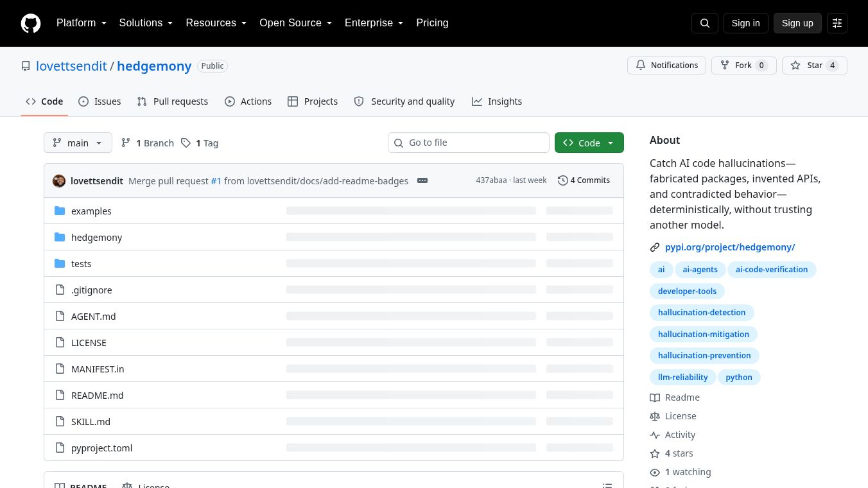Open pypi.org/project/hedgemony/ link
The width and height of the screenshot is (868, 488).
pos(730,247)
